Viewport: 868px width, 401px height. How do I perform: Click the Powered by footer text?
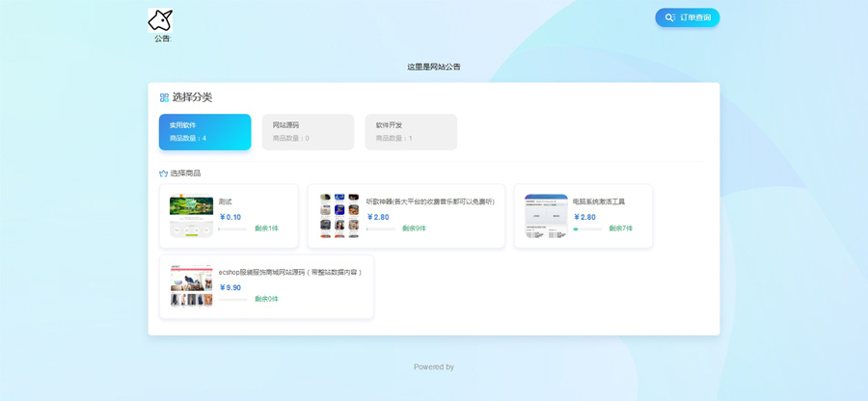click(x=434, y=367)
